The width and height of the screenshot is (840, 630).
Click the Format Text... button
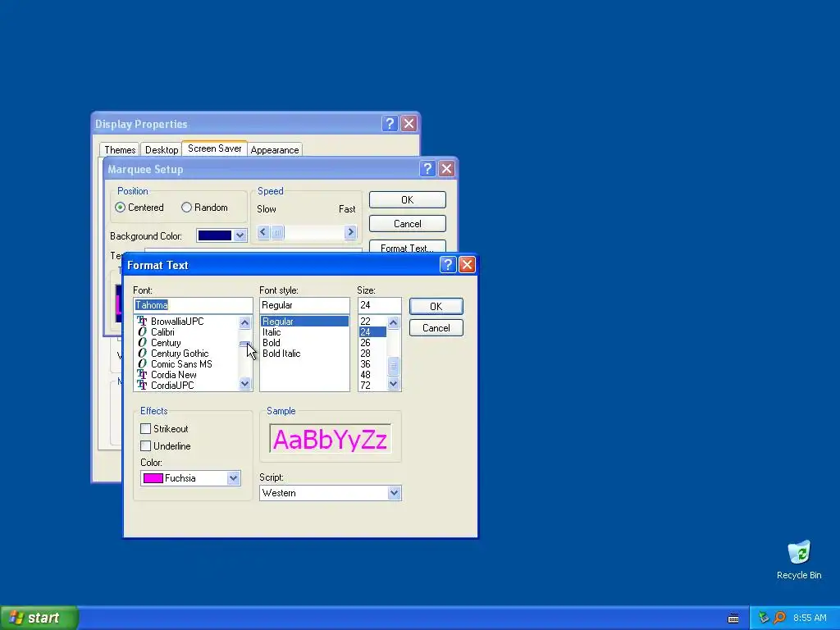407,247
